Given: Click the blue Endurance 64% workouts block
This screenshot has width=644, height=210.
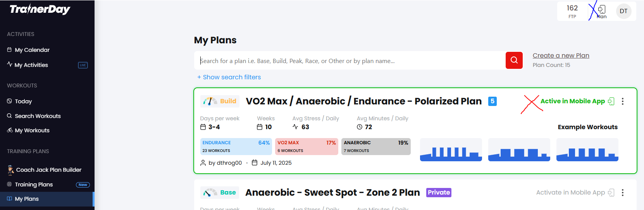Looking at the screenshot, I should pos(236,147).
